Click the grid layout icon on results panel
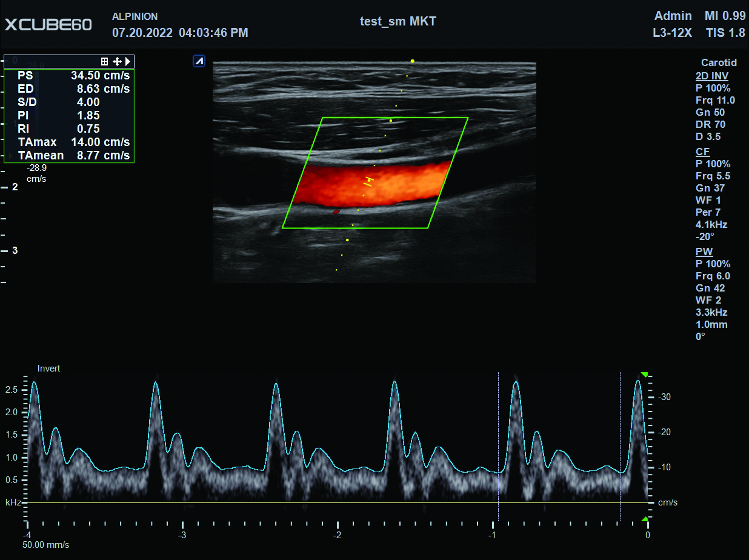The height and width of the screenshot is (560, 749). click(x=104, y=61)
